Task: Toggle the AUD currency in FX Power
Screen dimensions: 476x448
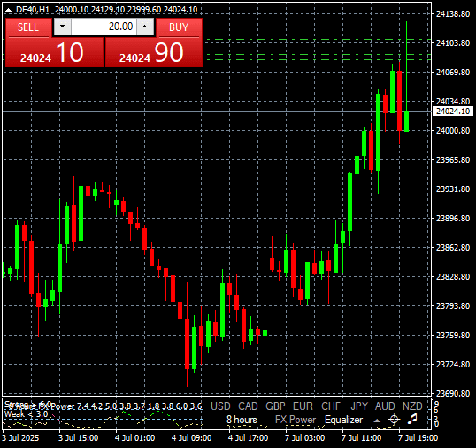Action: [x=385, y=406]
